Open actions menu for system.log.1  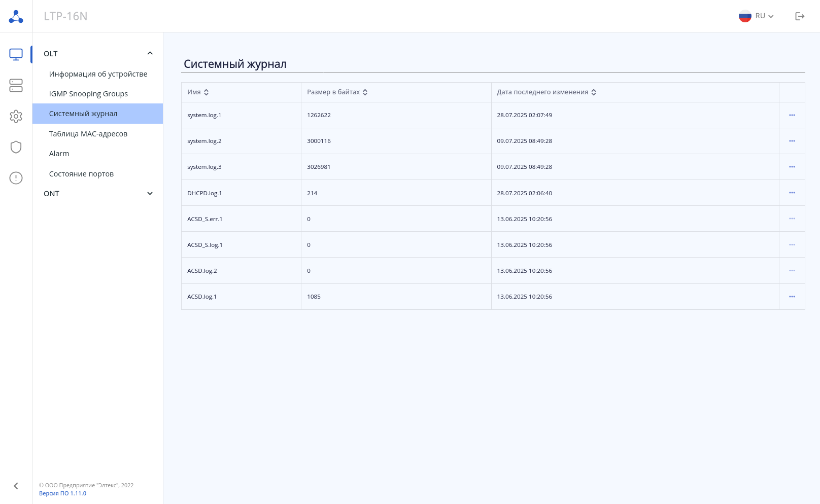point(792,115)
